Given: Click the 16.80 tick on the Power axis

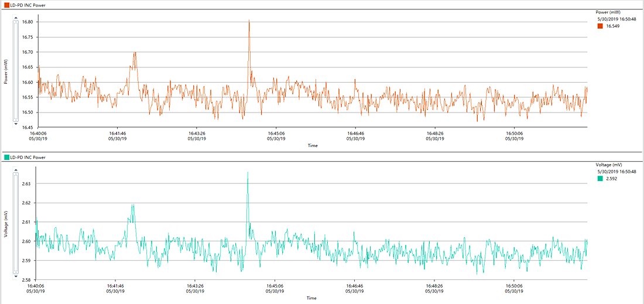Looking at the screenshot, I should click(x=27, y=22).
